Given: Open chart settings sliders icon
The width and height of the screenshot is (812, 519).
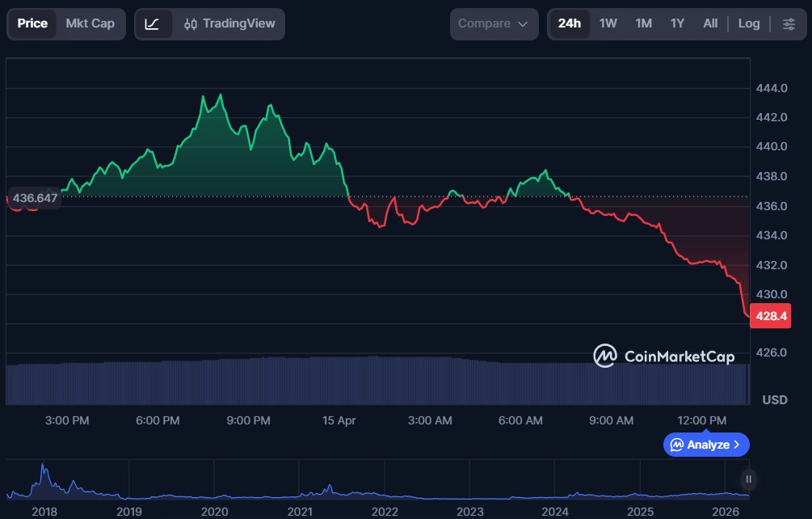Looking at the screenshot, I should [789, 24].
